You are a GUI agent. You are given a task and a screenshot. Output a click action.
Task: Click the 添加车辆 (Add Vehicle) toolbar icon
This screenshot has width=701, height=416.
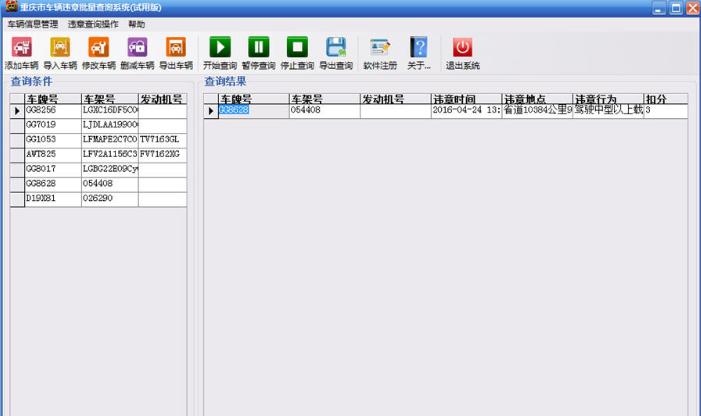(x=21, y=47)
